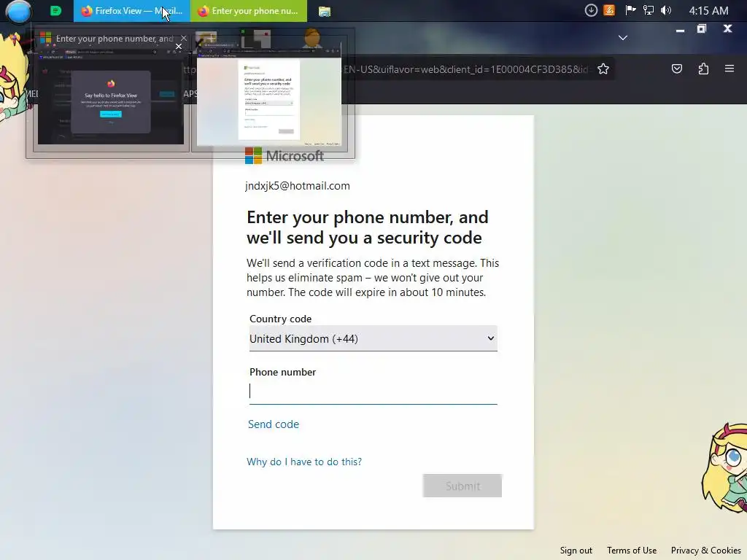Screen dimensions: 747x560
Task: Open the Country code United Kingdom dropdown
Action: [373, 338]
